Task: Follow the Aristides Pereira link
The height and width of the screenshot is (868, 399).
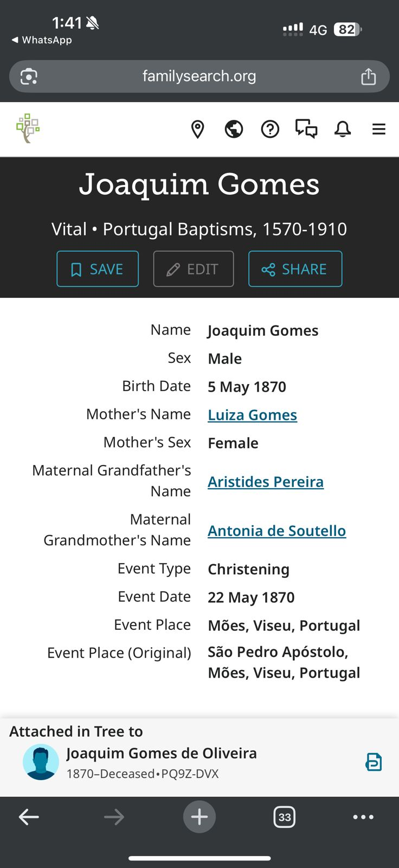Action: 266,482
